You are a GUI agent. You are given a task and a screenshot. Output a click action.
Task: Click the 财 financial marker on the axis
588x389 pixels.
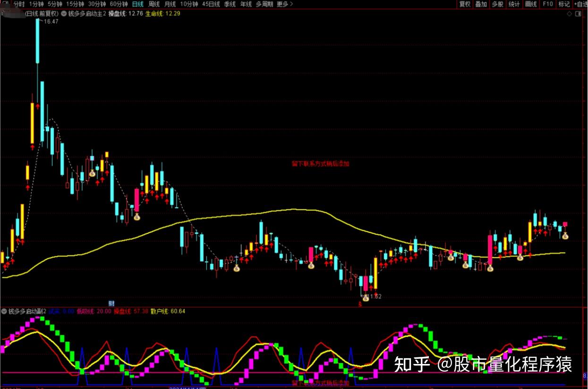[x=111, y=303]
